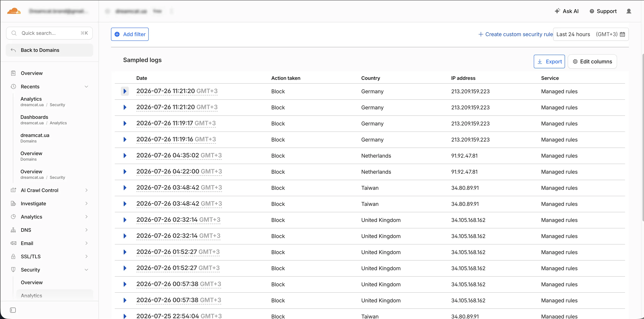644x319 pixels.
Task: Click date 2026-07-26 04:35:02 GMT+3
Action: [179, 155]
